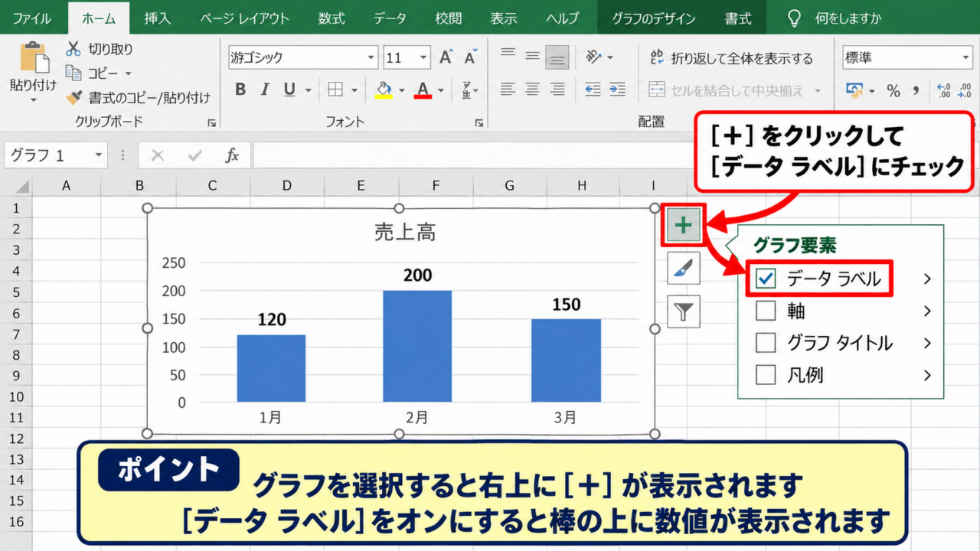The image size is (980, 551).
Task: Click the accounting number format icon
Action: [854, 91]
